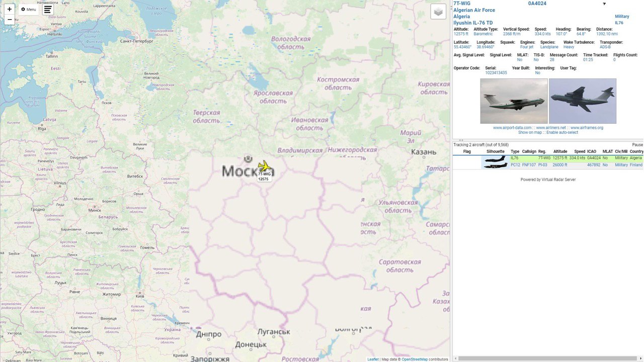Screen dimensions: 644x362
Task: Sort list by Country column
Action: click(636, 151)
